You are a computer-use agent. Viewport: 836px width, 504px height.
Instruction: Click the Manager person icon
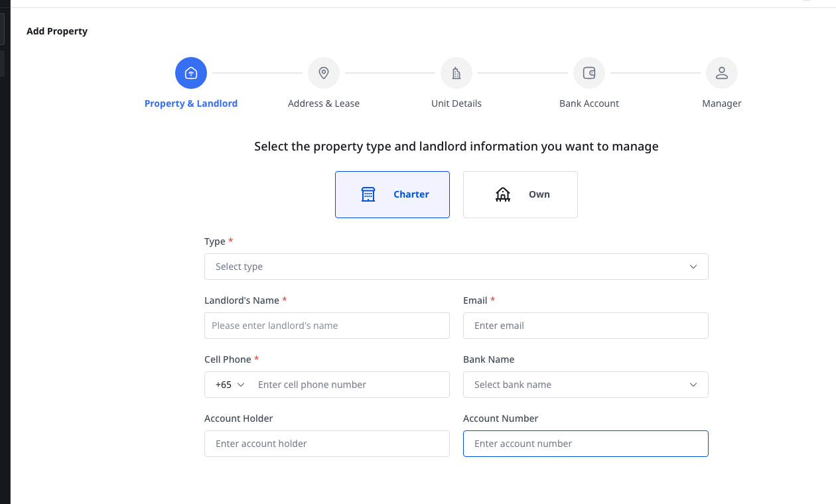[x=722, y=73]
